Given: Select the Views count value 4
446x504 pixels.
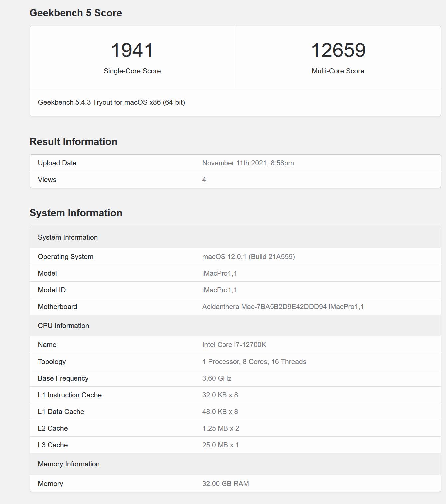Looking at the screenshot, I should [x=204, y=180].
